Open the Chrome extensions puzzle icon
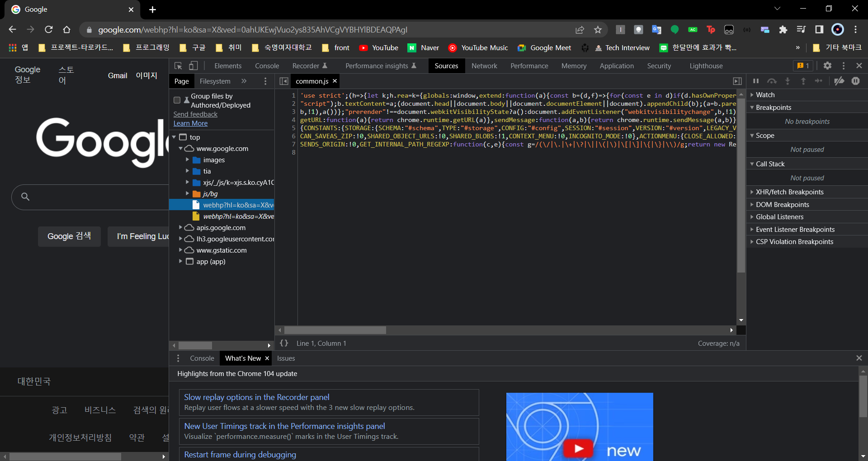This screenshot has width=868, height=461. [x=783, y=30]
